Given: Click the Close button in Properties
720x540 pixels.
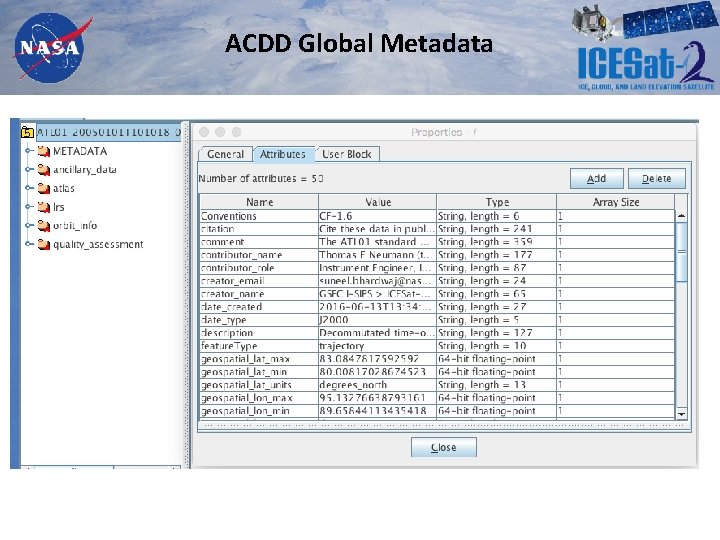Looking at the screenshot, I should (444, 447).
